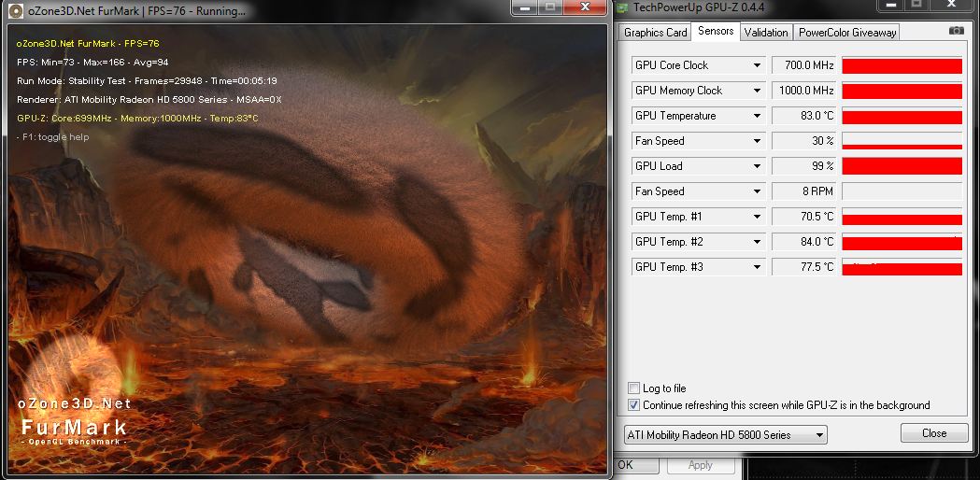This screenshot has height=480, width=980.
Task: Open the GPU Memory Clock sensor dropdown
Action: (757, 91)
